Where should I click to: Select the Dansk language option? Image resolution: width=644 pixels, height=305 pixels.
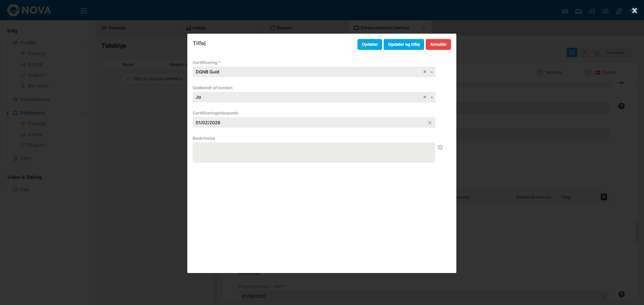pos(605,72)
